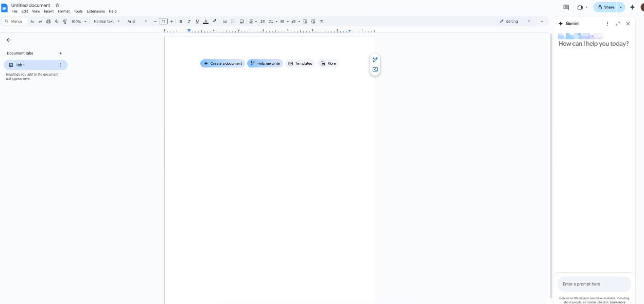Open the Format menu
The image size is (644, 304).
(x=64, y=11)
